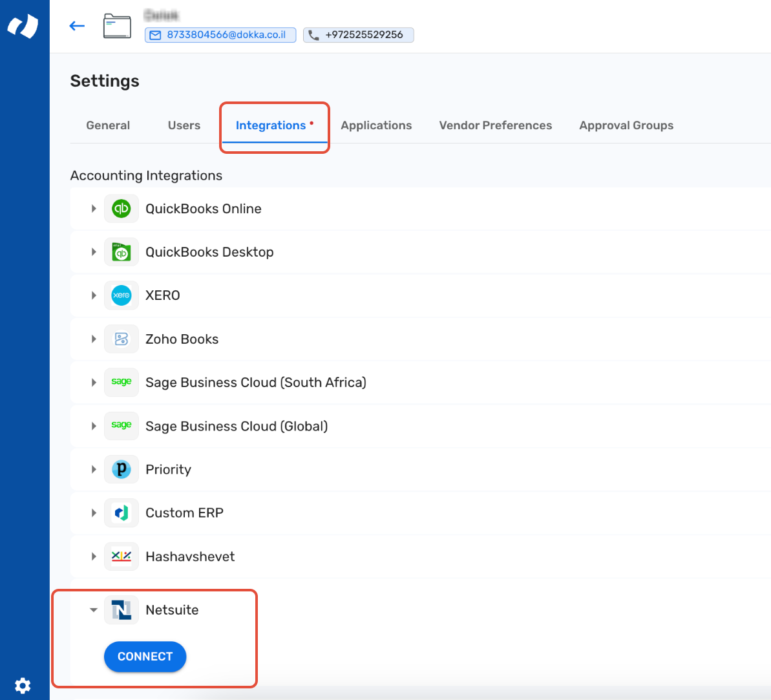Click the +972525529256 phone number

[x=364, y=35]
